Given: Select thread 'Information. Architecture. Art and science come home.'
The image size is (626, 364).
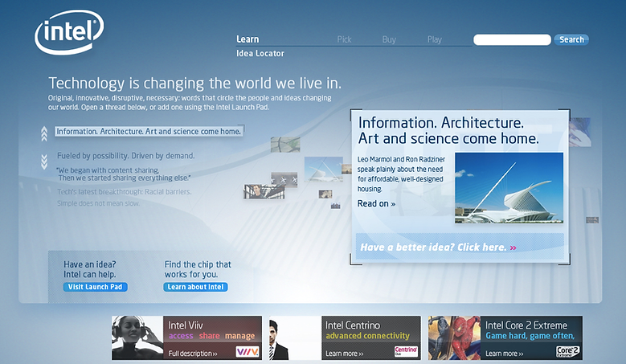Looking at the screenshot, I should pyautogui.click(x=149, y=131).
